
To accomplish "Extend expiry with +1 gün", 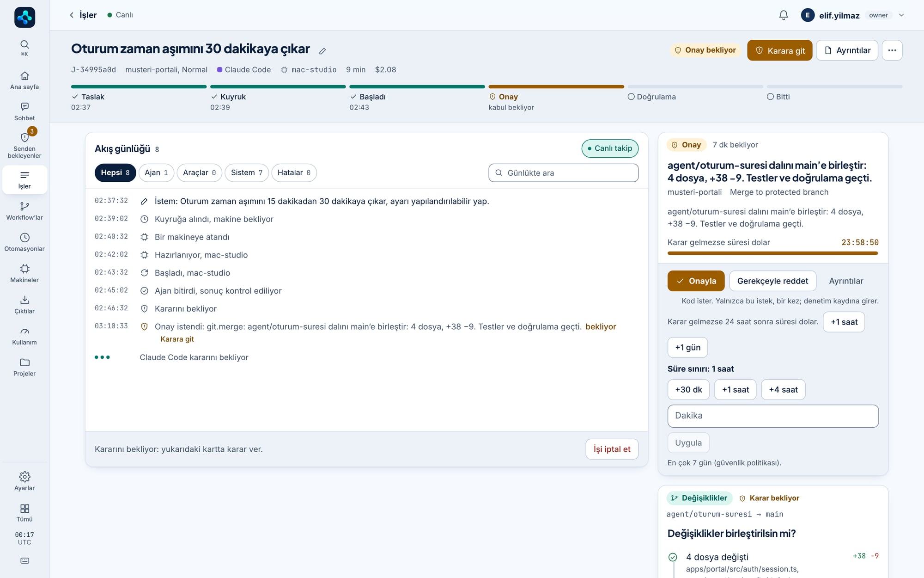I will tap(687, 347).
